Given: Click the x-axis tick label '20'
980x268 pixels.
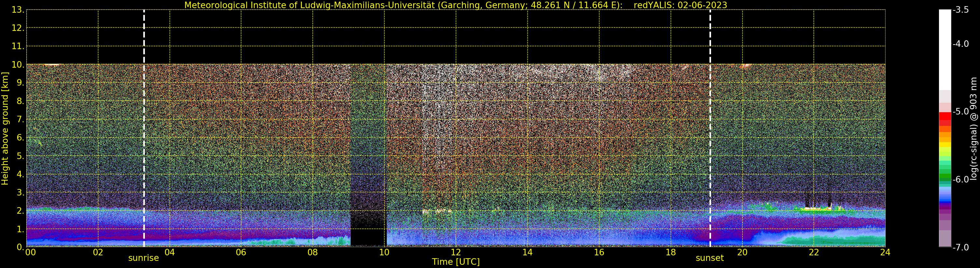Looking at the screenshot, I should (x=742, y=252).
